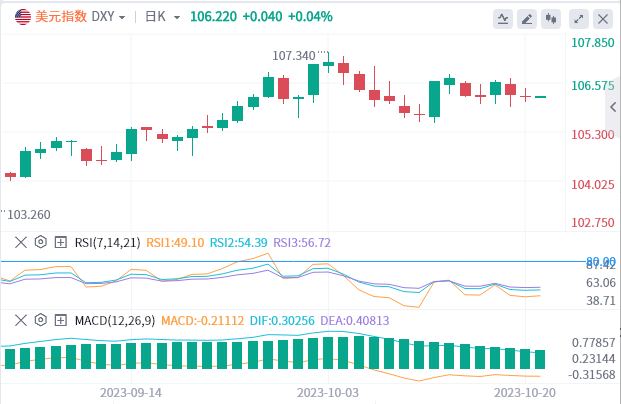Click the 2023-09-14 date on time axis
Viewport: 621px width, 404px height.
(x=133, y=393)
